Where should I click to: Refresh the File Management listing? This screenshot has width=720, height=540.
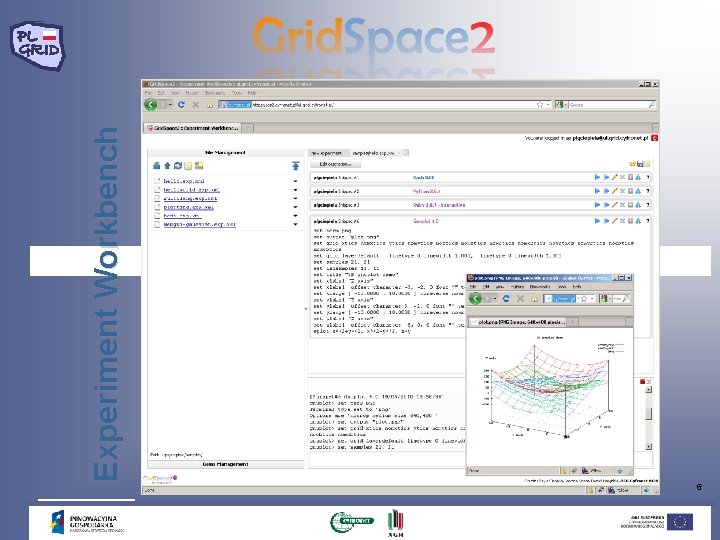point(178,166)
